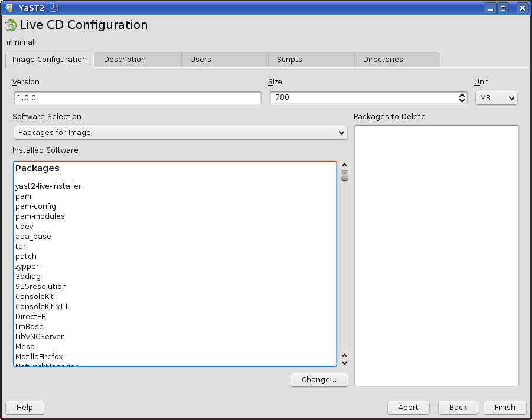The width and height of the screenshot is (532, 420).
Task: Click the Size value field
Action: pos(363,98)
